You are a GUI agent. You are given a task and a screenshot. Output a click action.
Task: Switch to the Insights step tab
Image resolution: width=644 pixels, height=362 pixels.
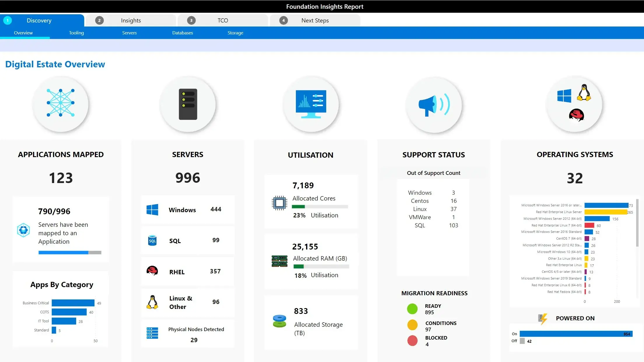[x=131, y=20]
